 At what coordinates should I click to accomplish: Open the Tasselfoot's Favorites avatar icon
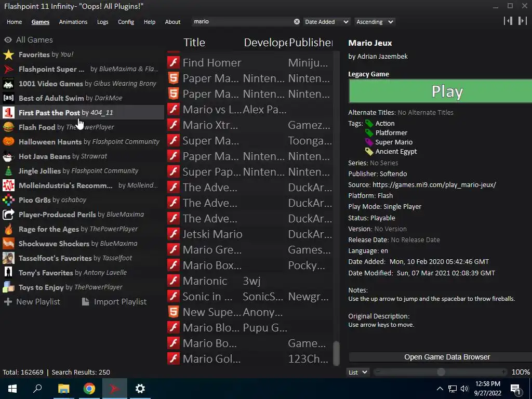click(8, 258)
